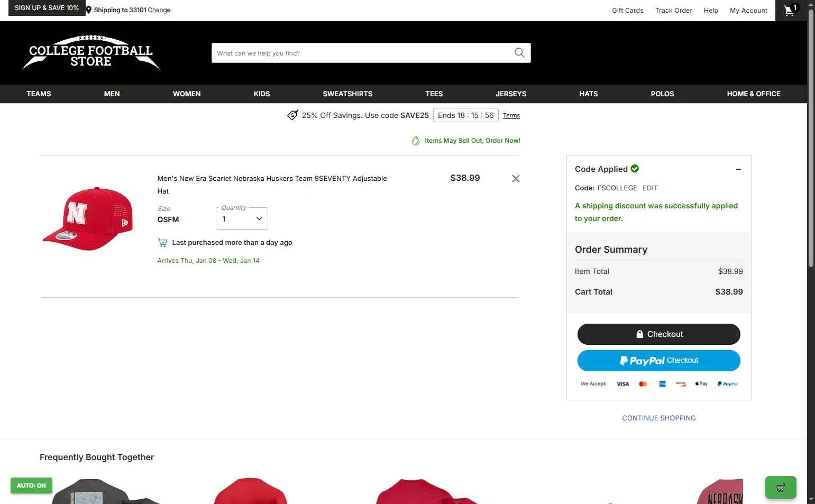Click the Order Summary heading

point(611,250)
